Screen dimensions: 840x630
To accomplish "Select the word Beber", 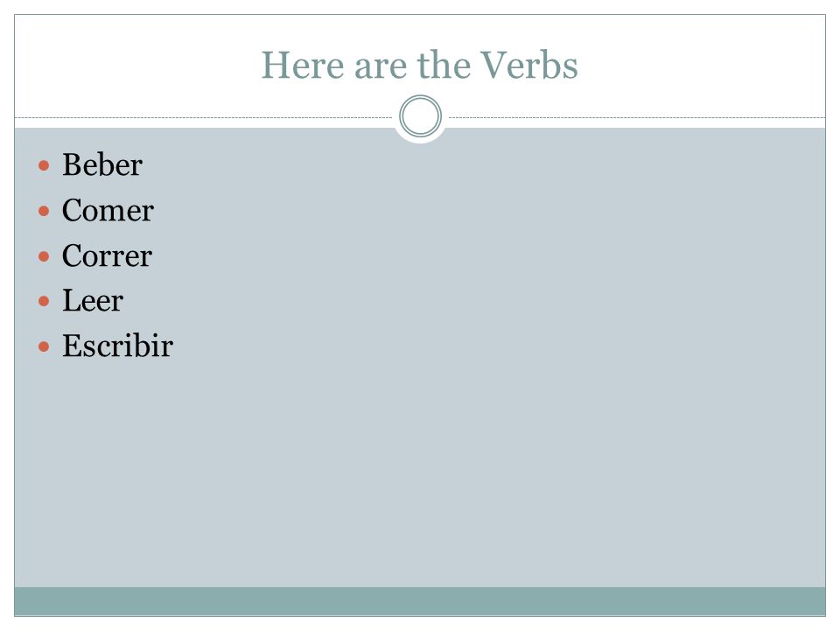I will click(x=102, y=164).
